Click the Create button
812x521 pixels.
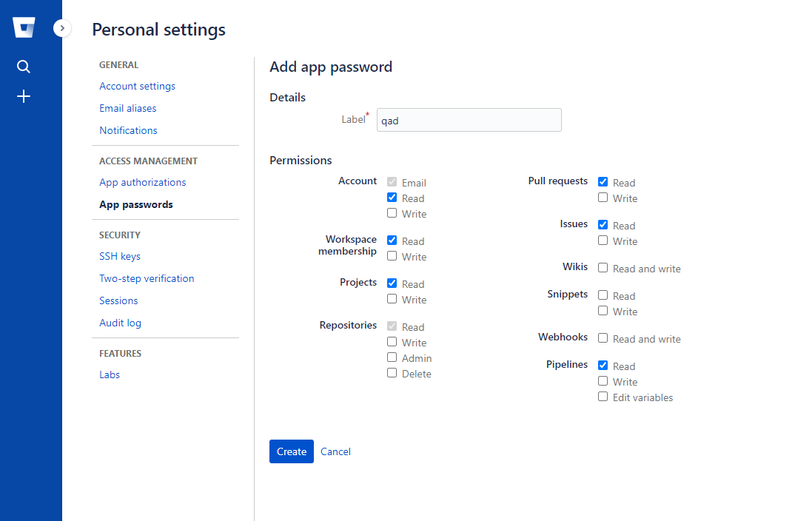292,451
